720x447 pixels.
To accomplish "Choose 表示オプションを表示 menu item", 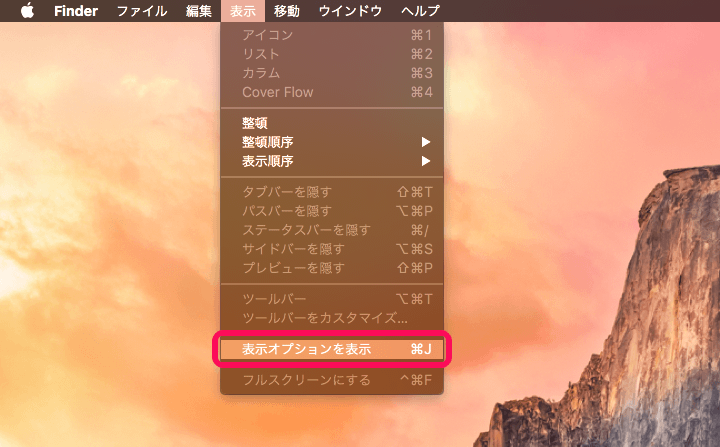I will 332,349.
